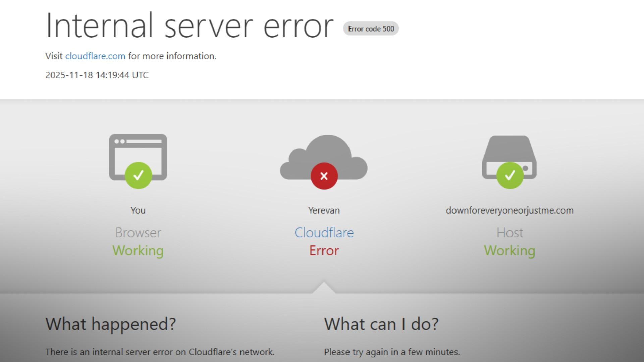644x362 pixels.
Task: Click the red X error badge
Action: 324,176
